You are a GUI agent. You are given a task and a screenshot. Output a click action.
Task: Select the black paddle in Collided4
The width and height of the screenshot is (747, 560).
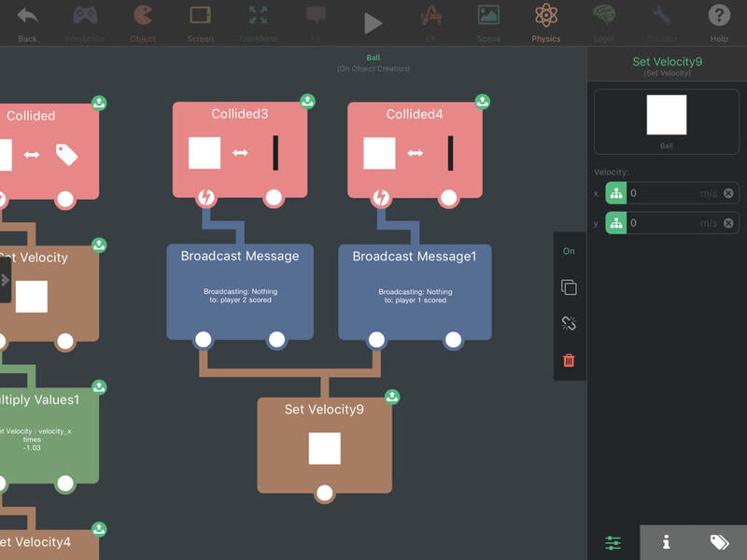tap(450, 153)
